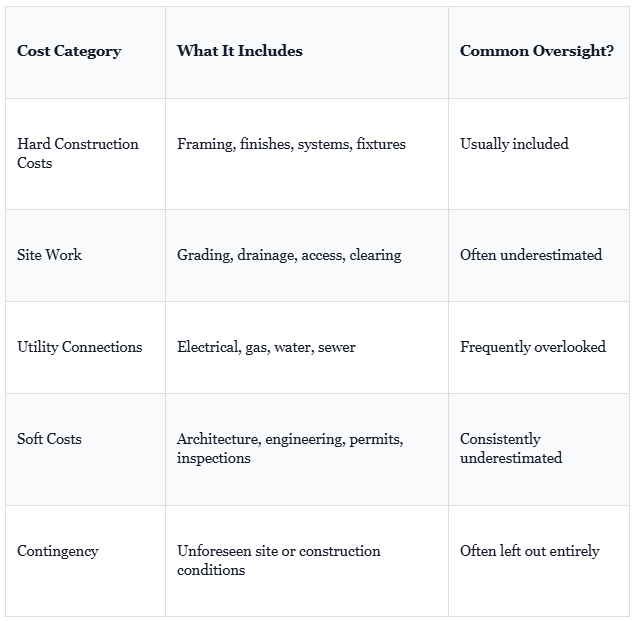636x621 pixels.
Task: Select Grading, drainage, access, clearing text
Action: click(x=289, y=255)
